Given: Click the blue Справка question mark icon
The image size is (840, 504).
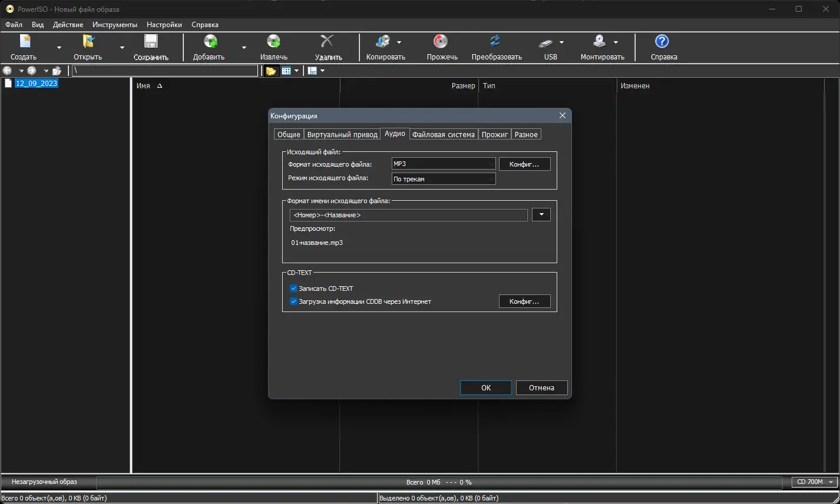Looking at the screenshot, I should [x=662, y=41].
